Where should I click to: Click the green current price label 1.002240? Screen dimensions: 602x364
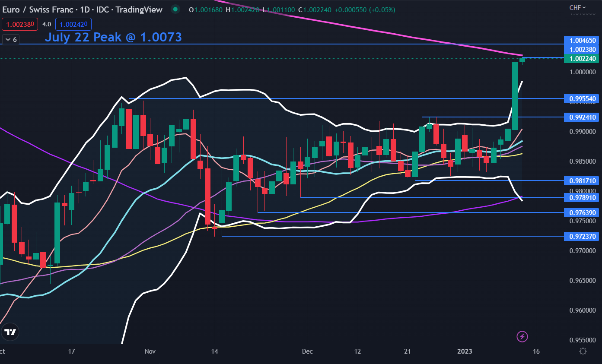click(x=582, y=59)
